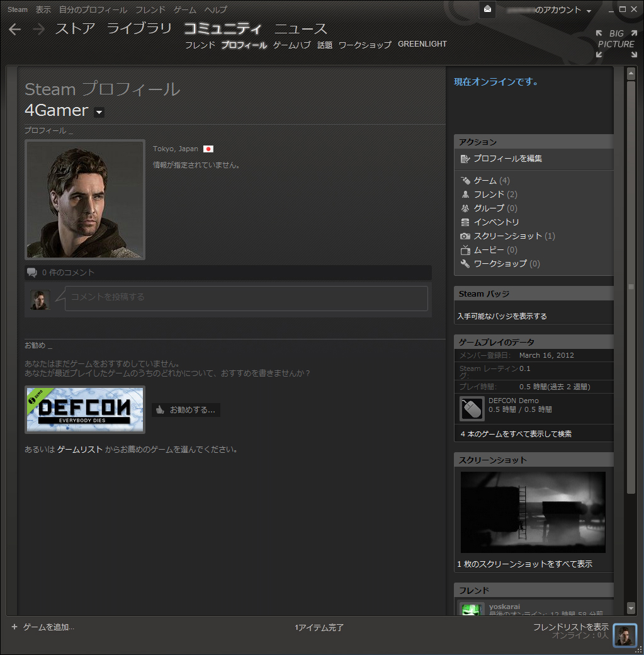Click the profile edit pencil icon
The width and height of the screenshot is (644, 655).
click(x=465, y=159)
